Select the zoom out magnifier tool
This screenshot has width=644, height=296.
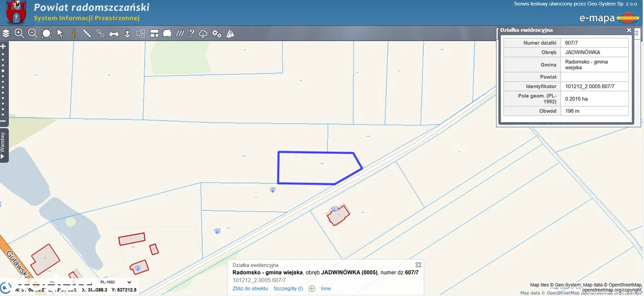click(33, 34)
